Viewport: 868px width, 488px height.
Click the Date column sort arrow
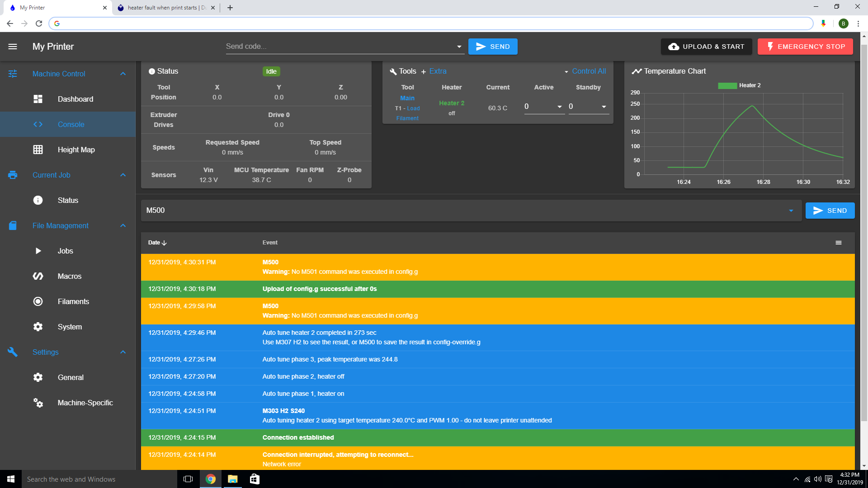pos(164,243)
